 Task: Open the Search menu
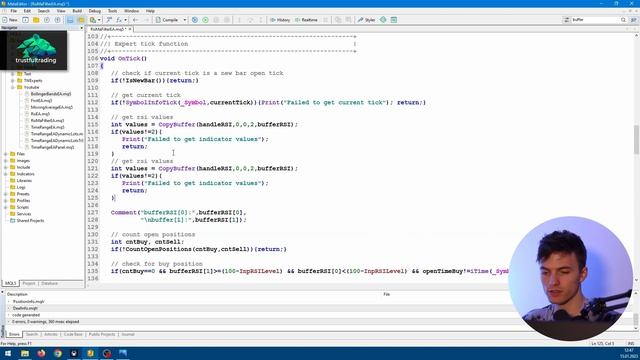click(x=44, y=11)
